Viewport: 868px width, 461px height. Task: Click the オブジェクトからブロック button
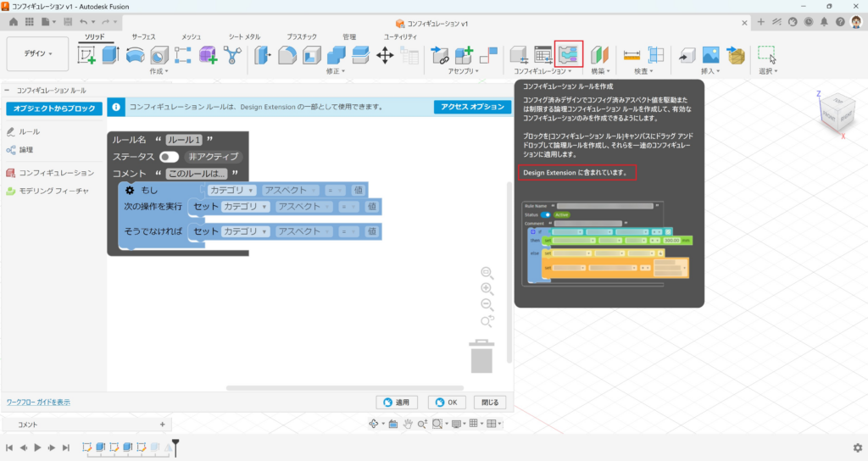click(x=54, y=108)
